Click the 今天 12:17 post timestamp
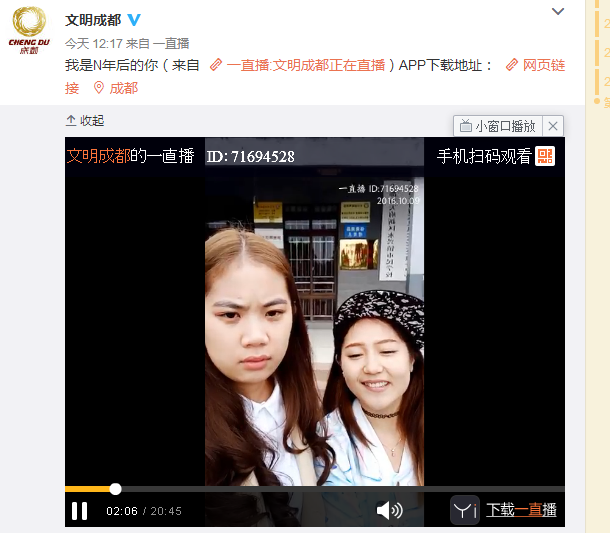The image size is (610, 533). (94, 44)
